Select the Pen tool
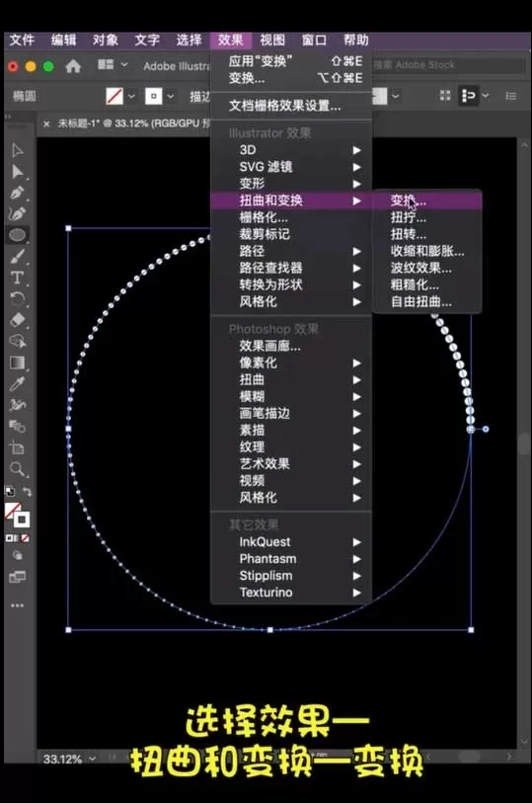This screenshot has height=803, width=532. coord(18,193)
